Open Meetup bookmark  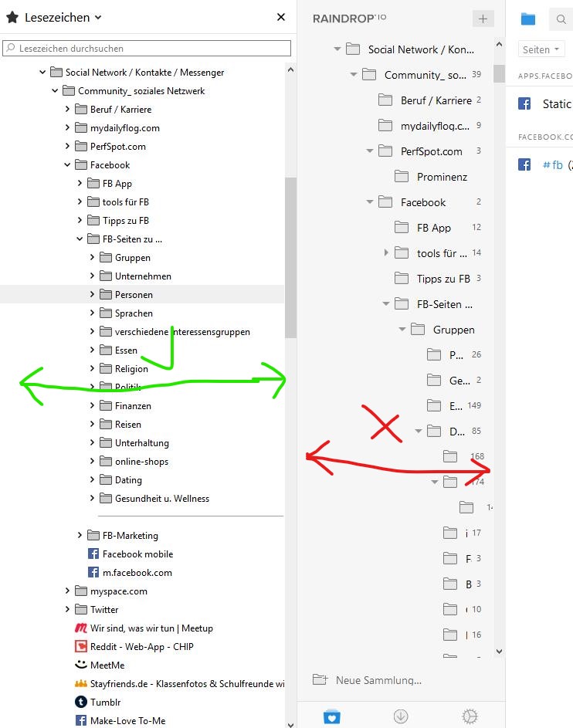coord(144,628)
